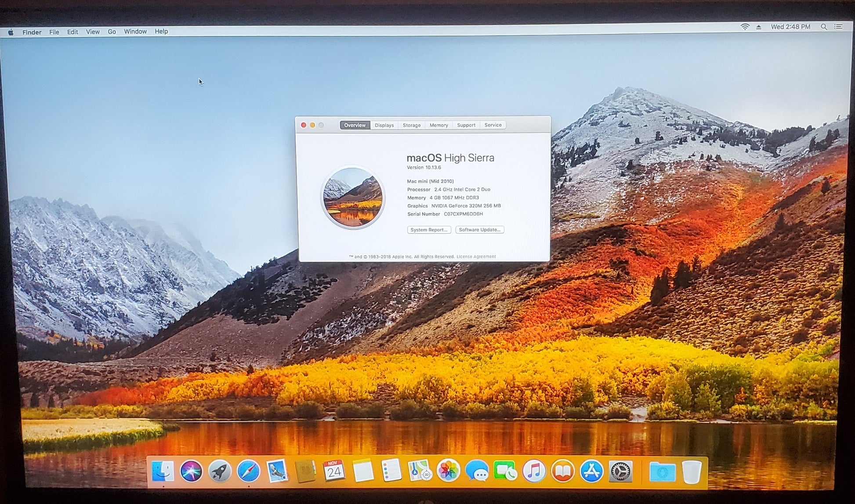Open iTunes music note icon
The width and height of the screenshot is (855, 504).
(534, 471)
